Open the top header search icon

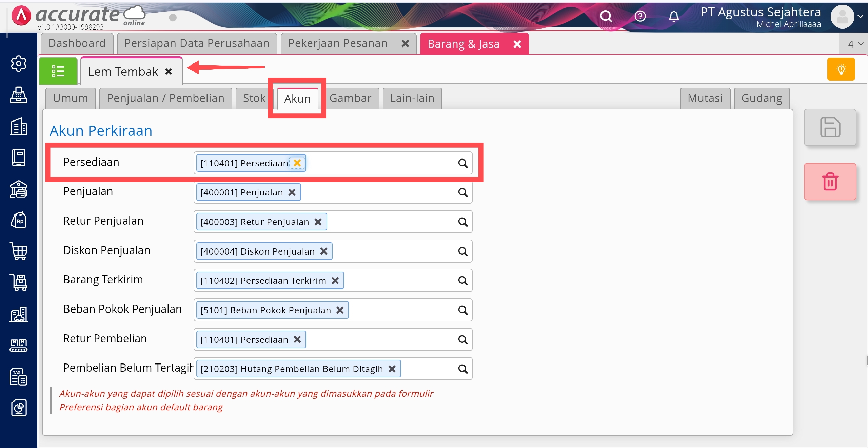(606, 16)
